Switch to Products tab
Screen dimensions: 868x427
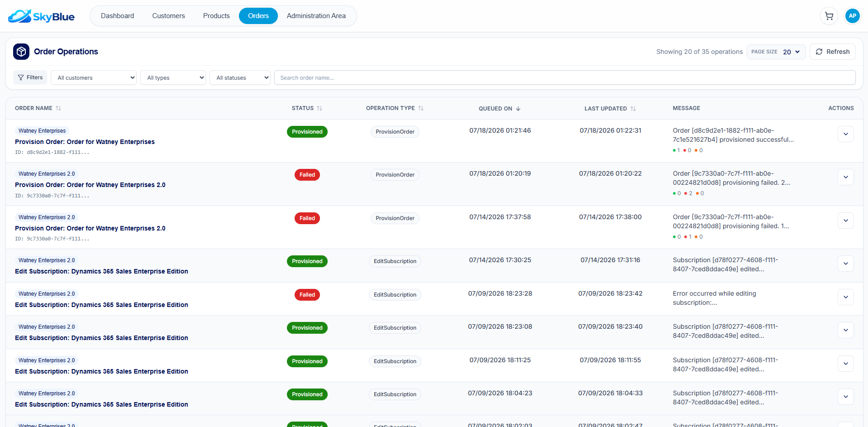click(x=216, y=16)
